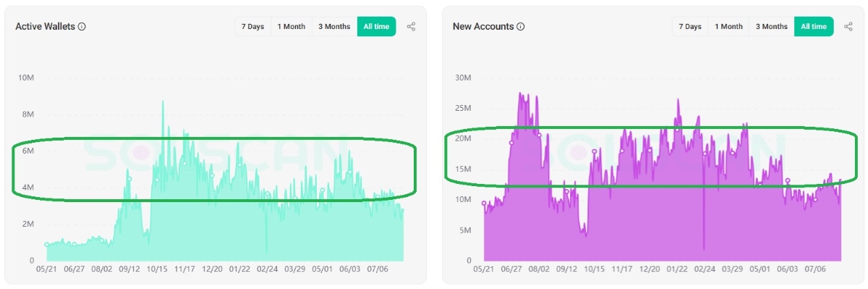Viewport: 868px width, 289px height.
Task: Select 3 Months in Active Wallets chart
Action: [334, 27]
